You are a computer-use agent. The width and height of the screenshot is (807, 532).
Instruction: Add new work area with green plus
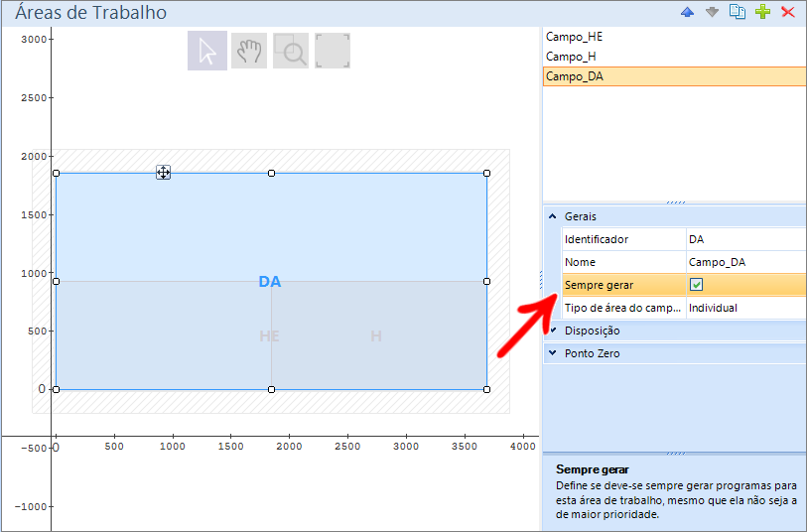[x=762, y=12]
